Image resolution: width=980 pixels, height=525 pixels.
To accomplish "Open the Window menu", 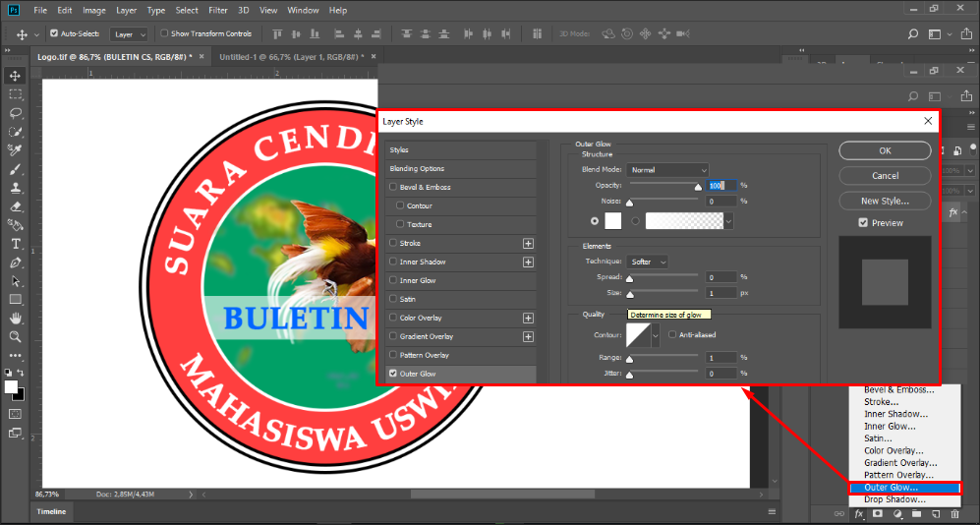I will 301,11.
